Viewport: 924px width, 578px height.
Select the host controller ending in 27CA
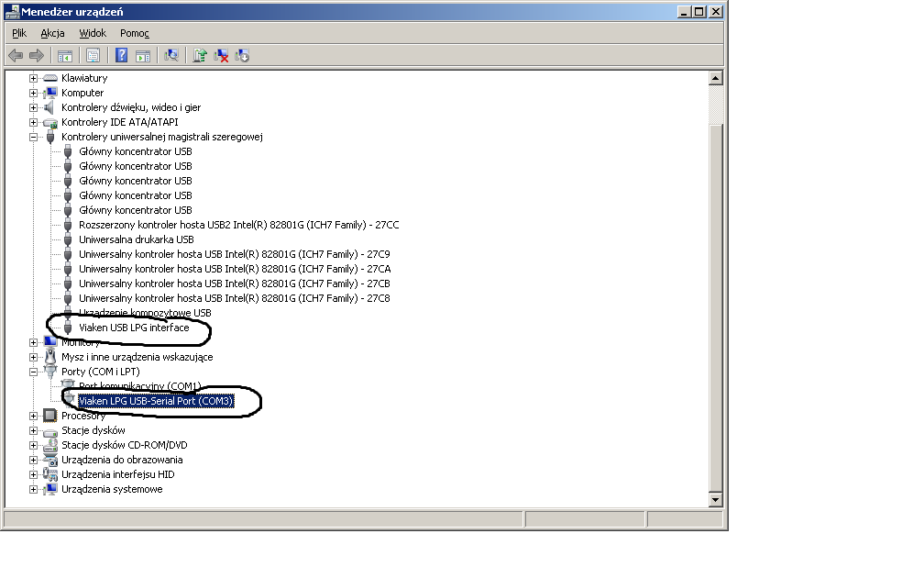pyautogui.click(x=235, y=269)
